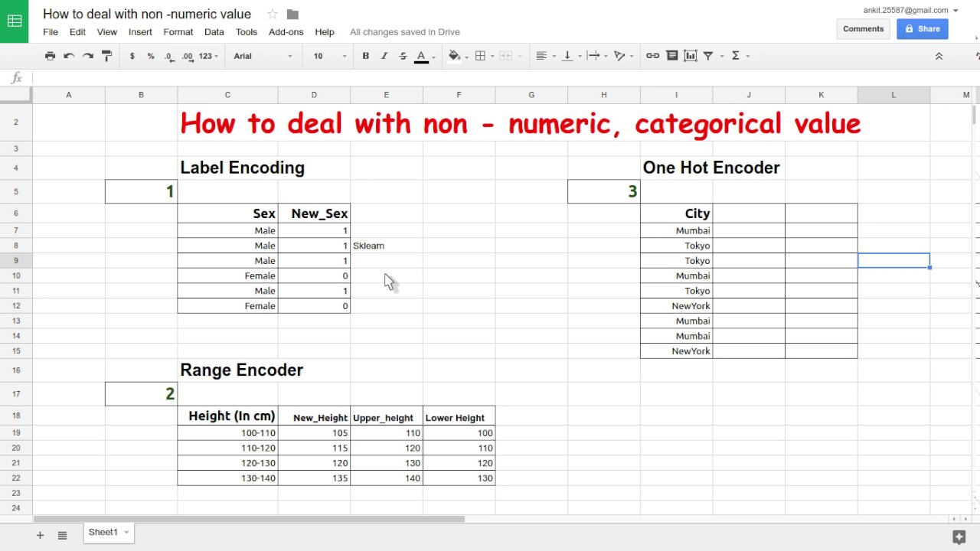Screen dimensions: 980x551
Task: Open the vertical align dropdown
Action: click(x=570, y=56)
